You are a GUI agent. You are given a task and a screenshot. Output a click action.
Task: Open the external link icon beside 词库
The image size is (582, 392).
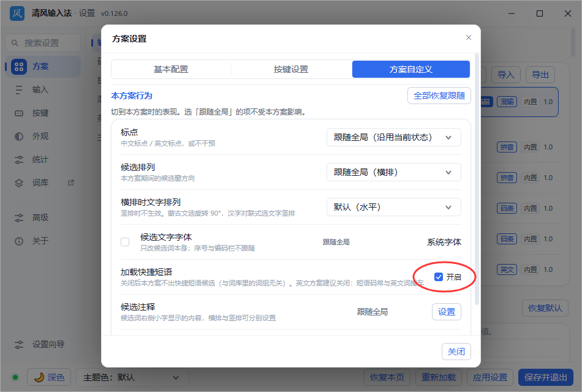point(71,183)
